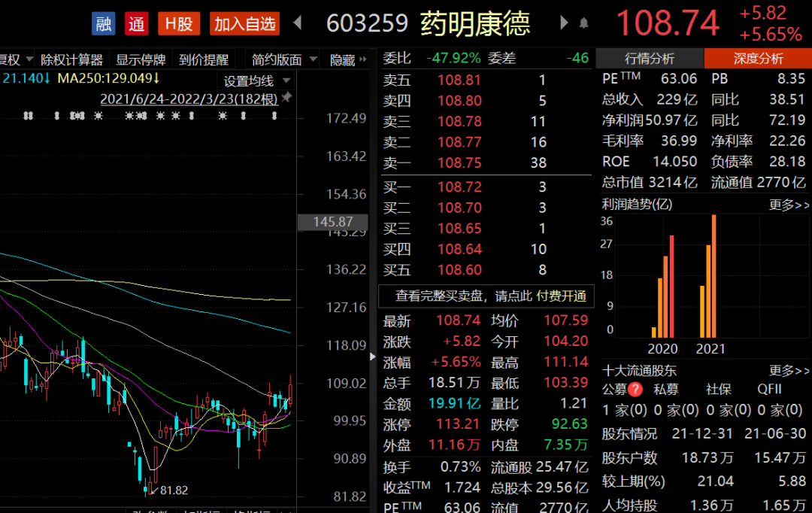Viewport: 812px width, 513px height.
Task: Toggle 显示停牌 option
Action: pyautogui.click(x=141, y=60)
